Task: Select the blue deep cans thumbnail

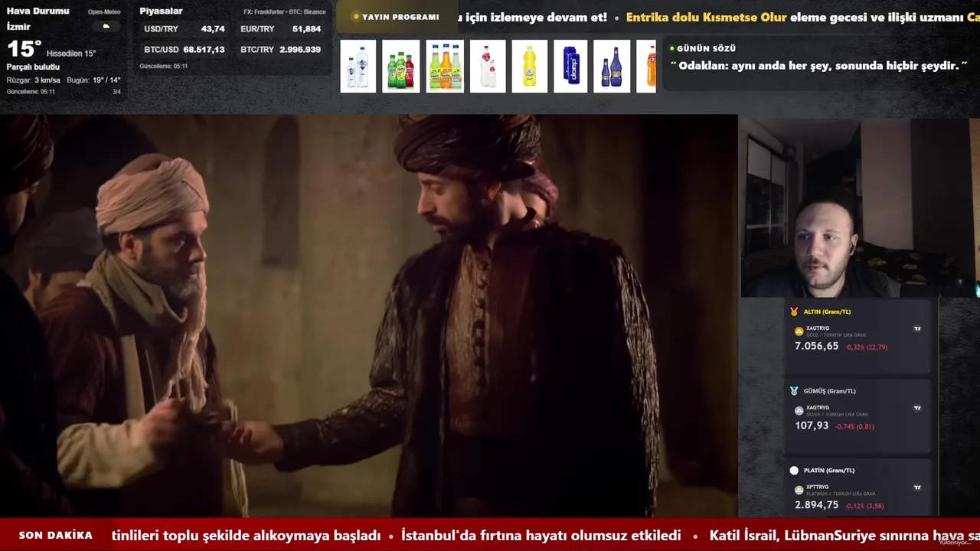Action: click(570, 67)
